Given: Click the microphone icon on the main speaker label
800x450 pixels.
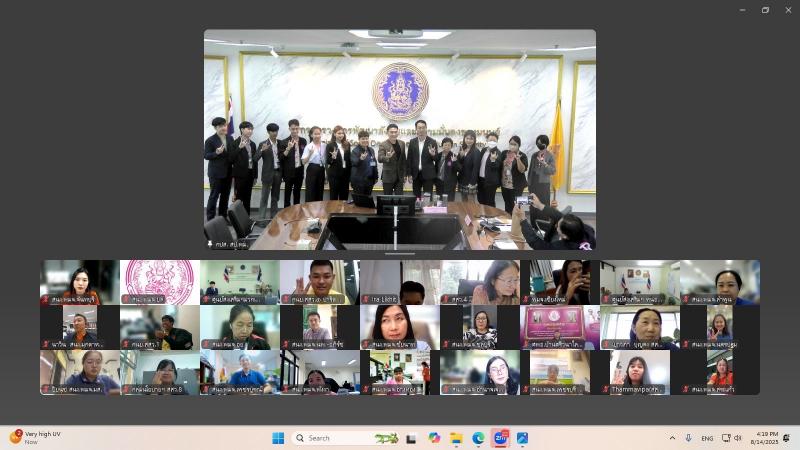Looking at the screenshot, I should (210, 244).
